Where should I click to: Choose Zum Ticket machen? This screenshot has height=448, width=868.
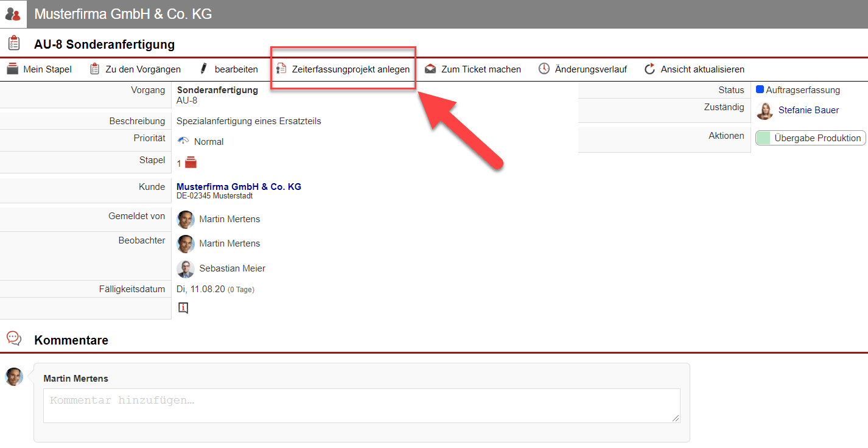click(473, 69)
